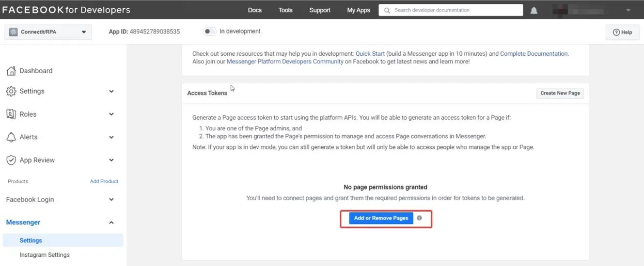This screenshot has height=266, width=644.
Task: Click the Alerts bell icon in sidebar
Action: tap(11, 137)
